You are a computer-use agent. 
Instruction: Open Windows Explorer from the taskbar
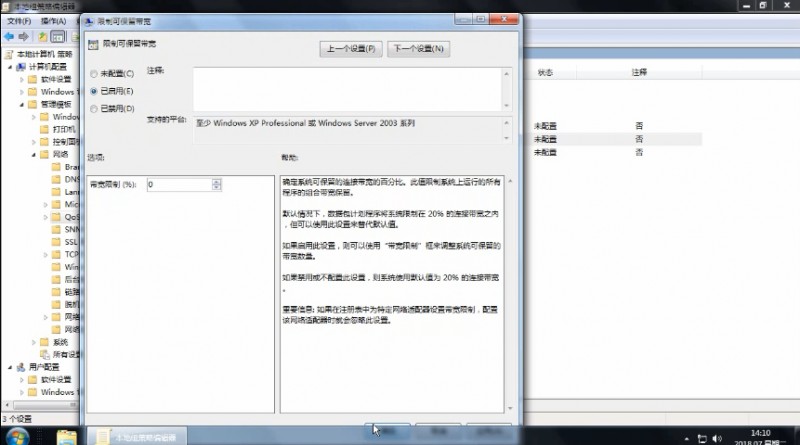[x=66, y=437]
